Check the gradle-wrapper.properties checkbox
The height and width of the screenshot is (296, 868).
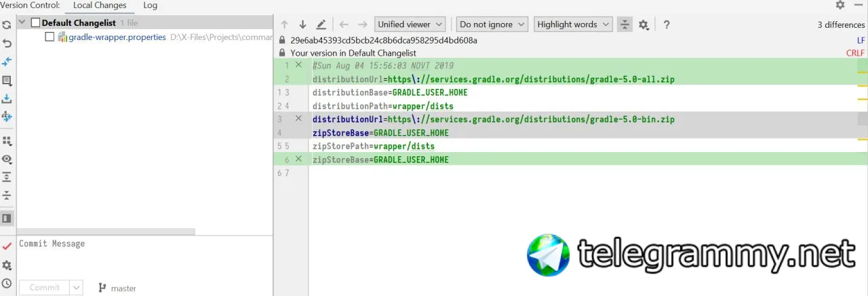pyautogui.click(x=50, y=37)
